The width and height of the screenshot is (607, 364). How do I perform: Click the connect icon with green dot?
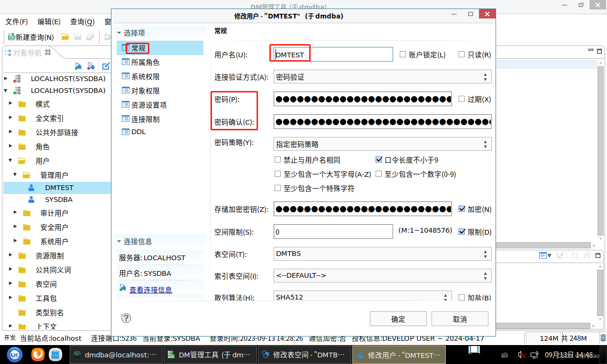(79, 66)
